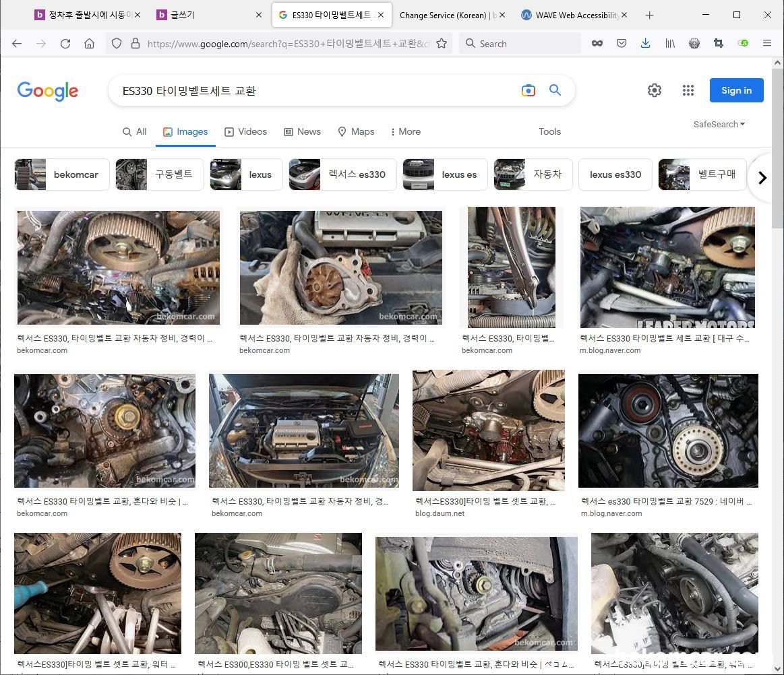
Task: Open m.blog.naver.com link under 대구 result
Action: 610,351
